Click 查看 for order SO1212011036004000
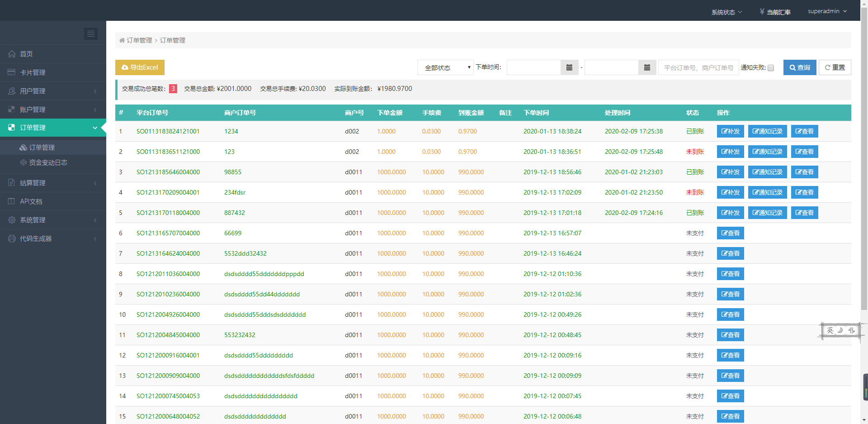The image size is (868, 424). (x=731, y=274)
